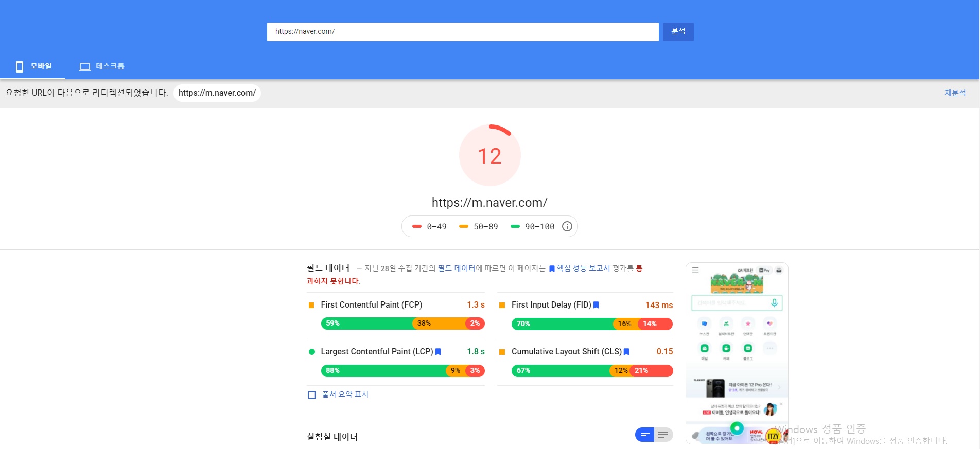Click the microphone icon in the preview search box

pos(774,303)
